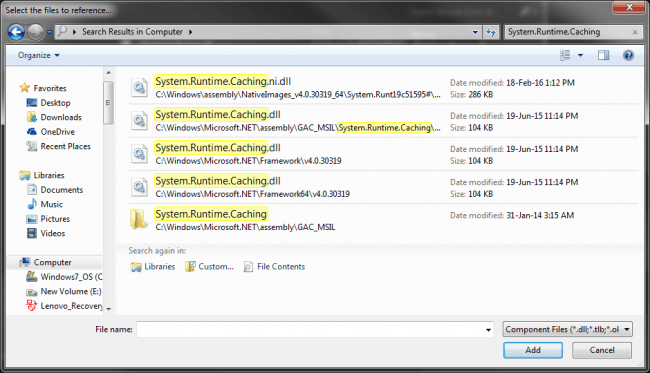The width and height of the screenshot is (650, 373).
Task: Show the preview pane
Action: [603, 55]
